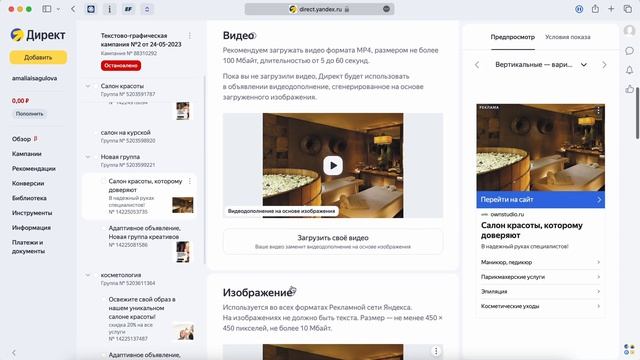Open Рекомендации in the sidebar
Viewport: 640px width, 360px height.
click(34, 169)
